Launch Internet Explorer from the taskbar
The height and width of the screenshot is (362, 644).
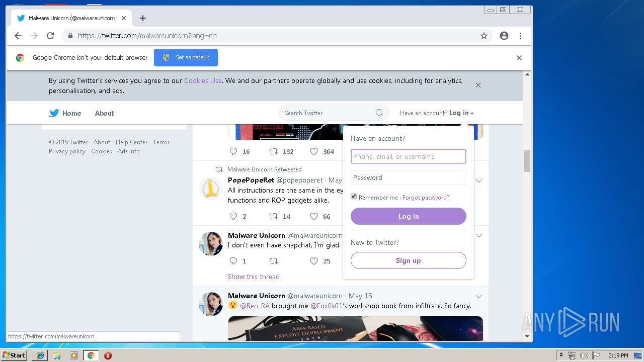point(40,355)
